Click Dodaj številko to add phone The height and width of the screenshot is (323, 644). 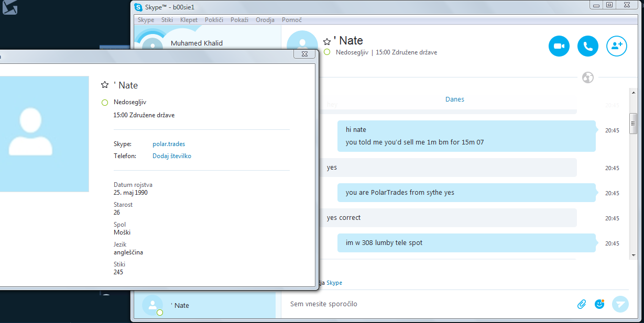172,156
